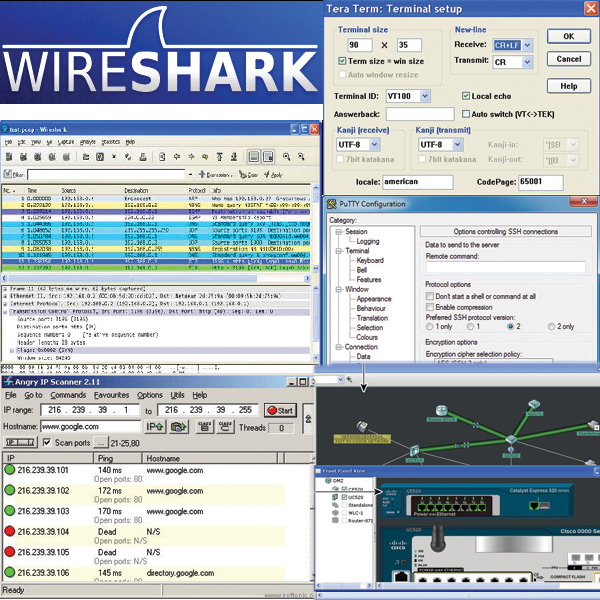Click the PuTTY Remote command input field
The width and height of the screenshot is (600, 600).
point(505,267)
